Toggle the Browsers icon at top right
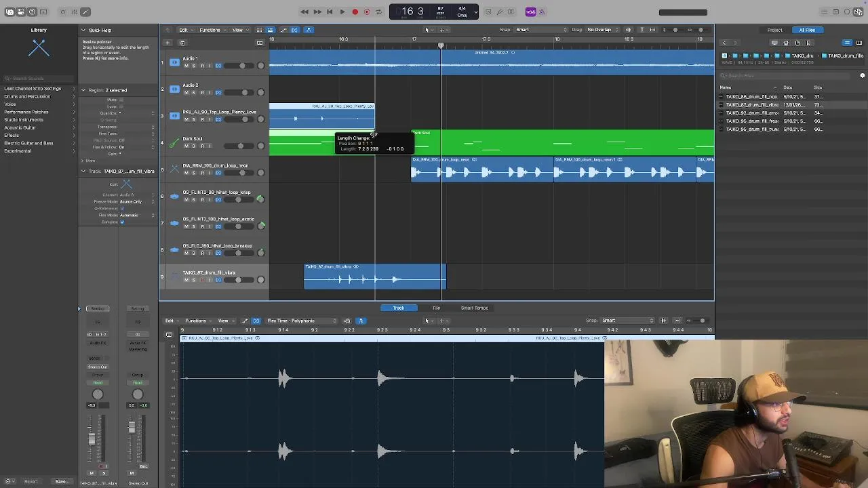This screenshot has height=488, width=868. 859,12
